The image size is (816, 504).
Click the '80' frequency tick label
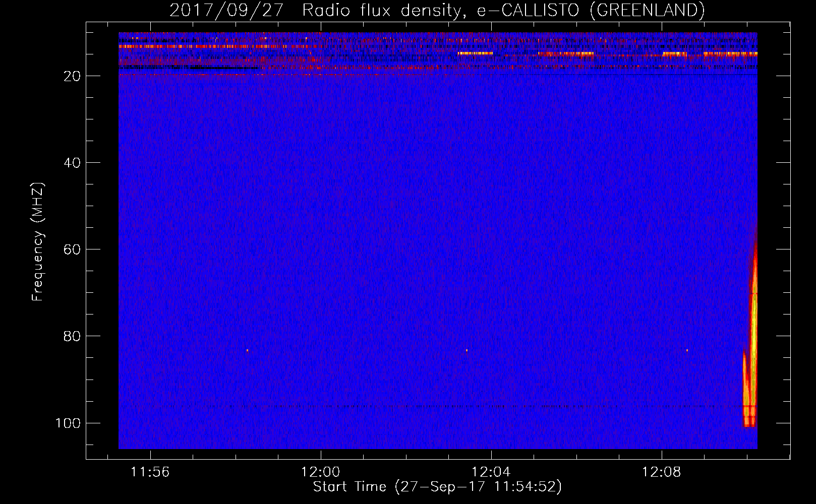click(72, 336)
